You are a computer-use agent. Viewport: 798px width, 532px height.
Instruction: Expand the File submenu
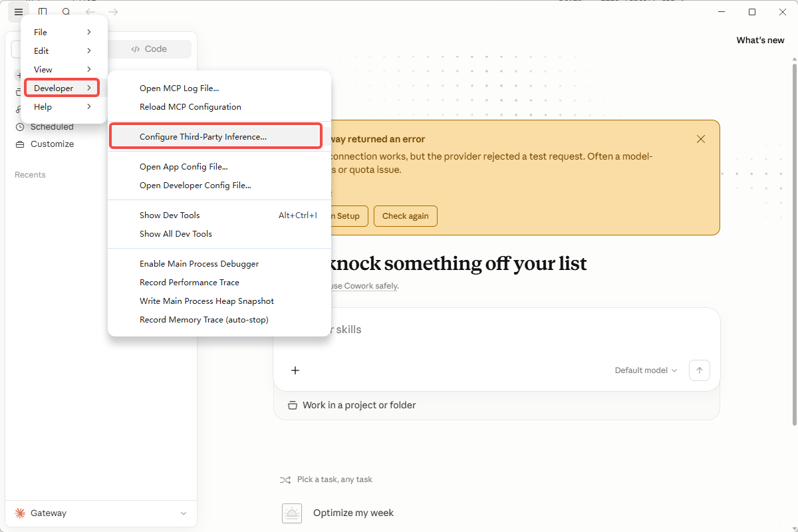[x=63, y=32]
